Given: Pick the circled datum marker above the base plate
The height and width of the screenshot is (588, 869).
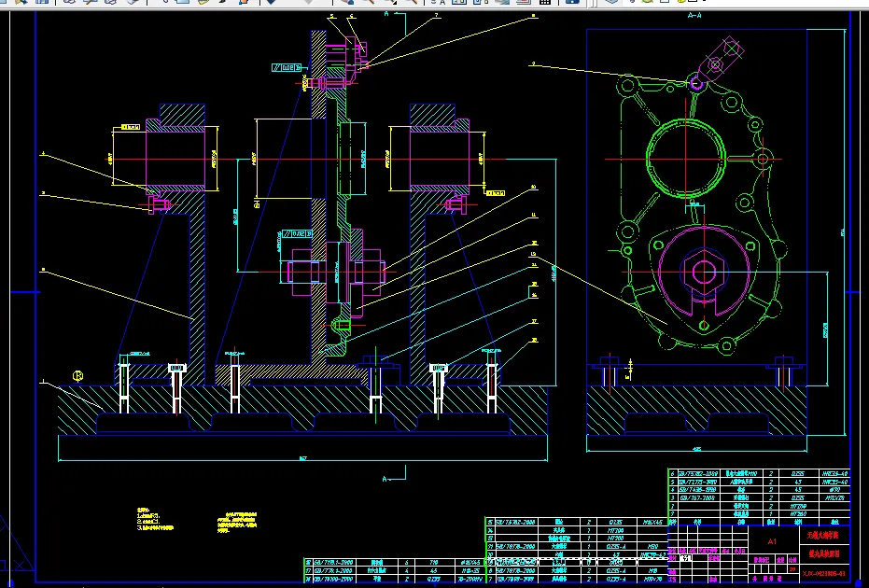Looking at the screenshot, I should (77, 376).
